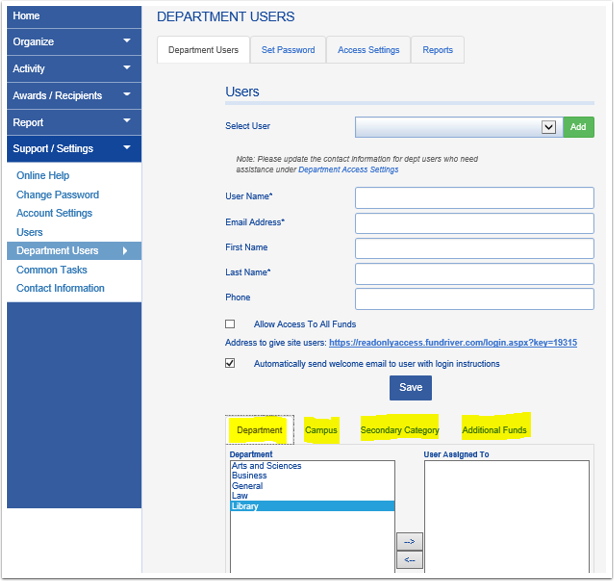Open the readonlyaccess.fundriver.com login link
Screen dimensions: 614x581
pos(453,343)
